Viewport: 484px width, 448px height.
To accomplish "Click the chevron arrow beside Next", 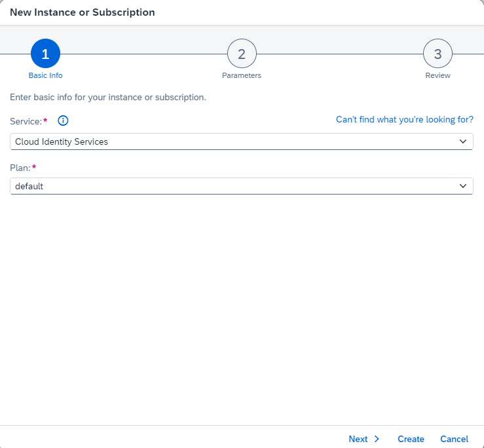I will pos(377,439).
